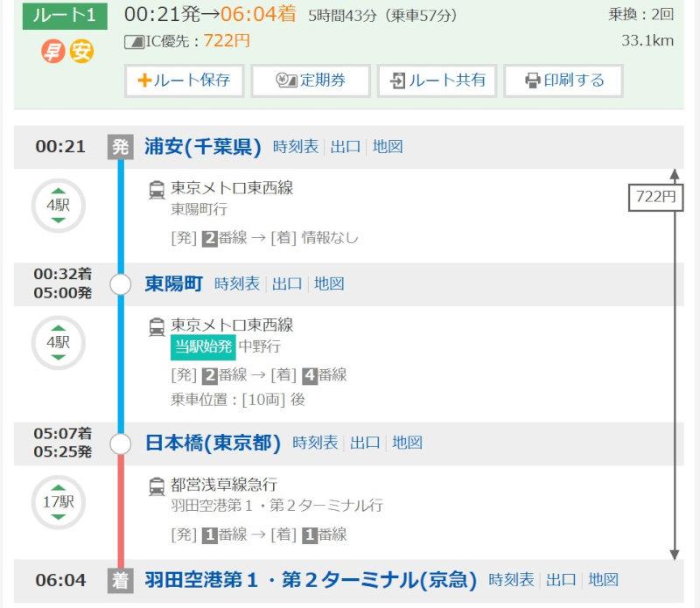Screen dimensions: 700x608
Task: Open 時刻表 for 羽田空港 terminal station
Action: 511,580
